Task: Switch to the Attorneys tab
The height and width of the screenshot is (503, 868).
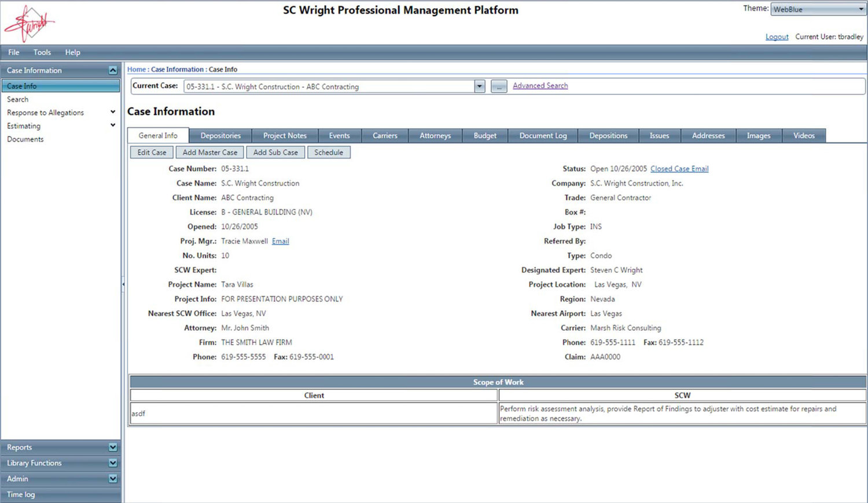Action: pyautogui.click(x=435, y=135)
